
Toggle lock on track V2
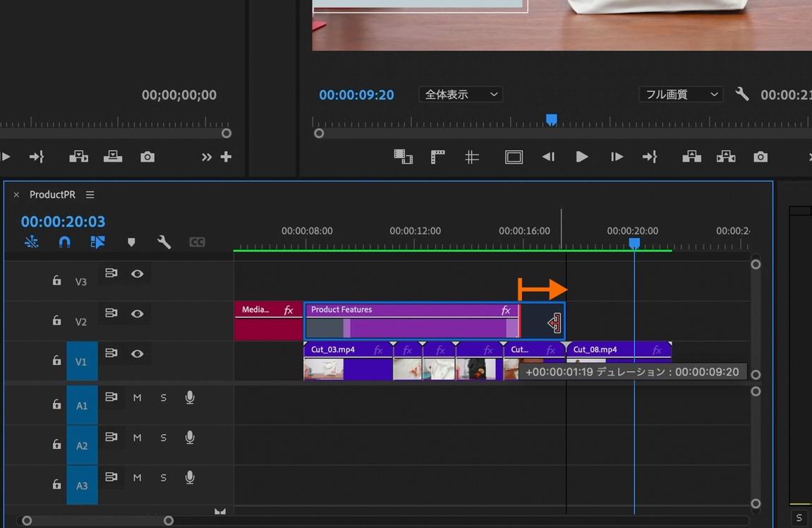coord(56,320)
